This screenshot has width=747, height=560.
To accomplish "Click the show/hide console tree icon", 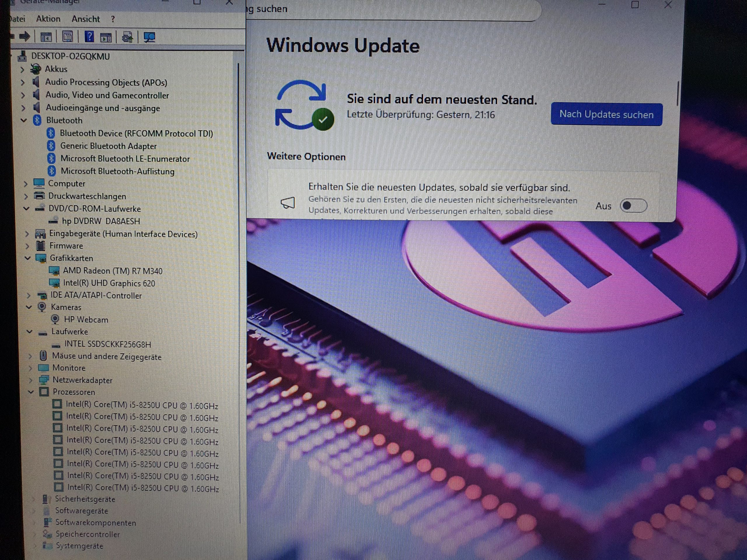I will click(x=46, y=37).
